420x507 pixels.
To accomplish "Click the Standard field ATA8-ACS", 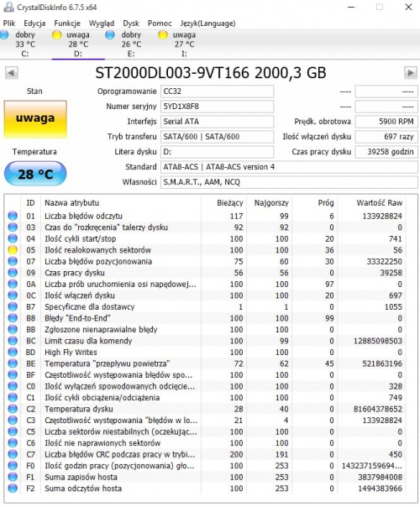I will 289,167.
